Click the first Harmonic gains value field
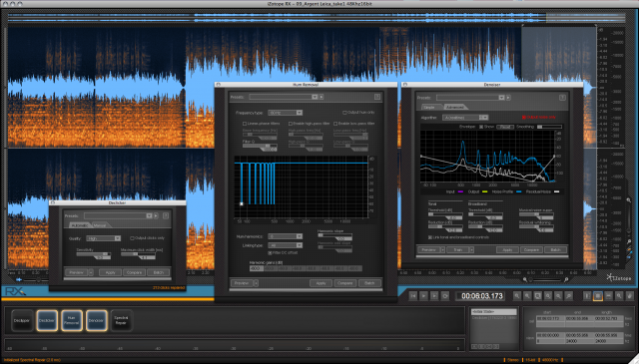Image resolution: width=639 pixels, height=364 pixels. point(256,268)
